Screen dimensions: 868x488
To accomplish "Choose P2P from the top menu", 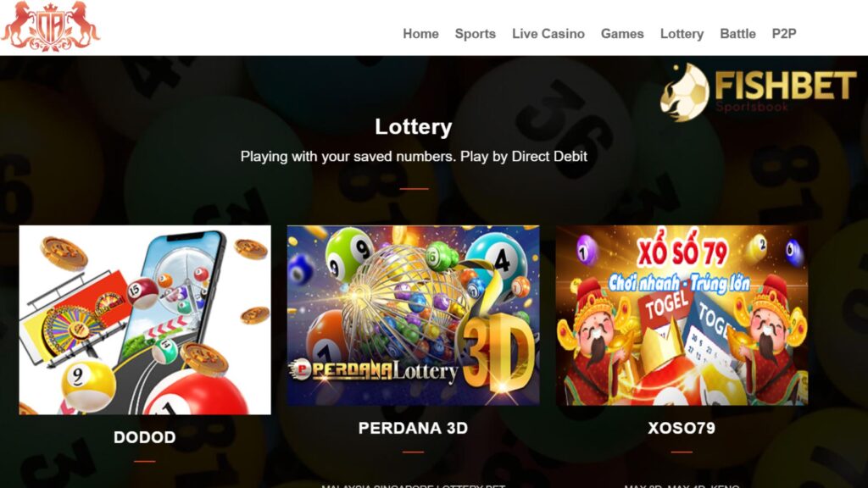I will (x=784, y=34).
